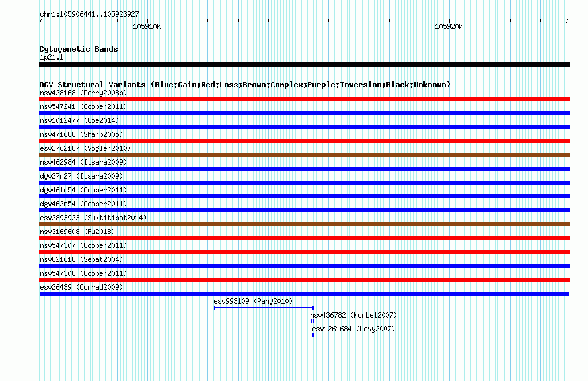Click the chr1:105906441..105923927 region label

[x=89, y=14]
